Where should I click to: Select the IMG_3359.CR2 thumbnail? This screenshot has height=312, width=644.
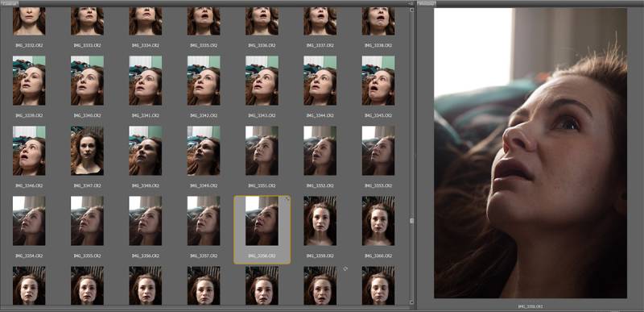320,221
